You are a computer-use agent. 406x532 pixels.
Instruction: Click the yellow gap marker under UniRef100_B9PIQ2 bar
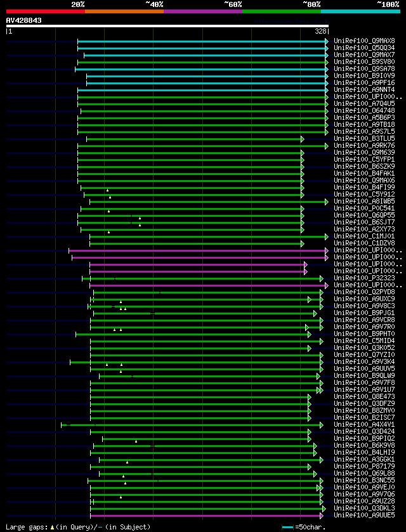click(x=136, y=441)
